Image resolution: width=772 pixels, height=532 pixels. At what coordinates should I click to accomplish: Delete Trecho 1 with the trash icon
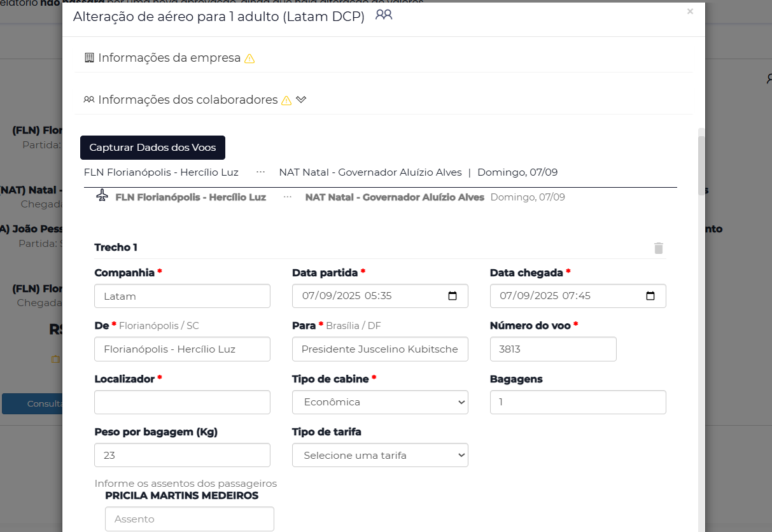pos(659,248)
